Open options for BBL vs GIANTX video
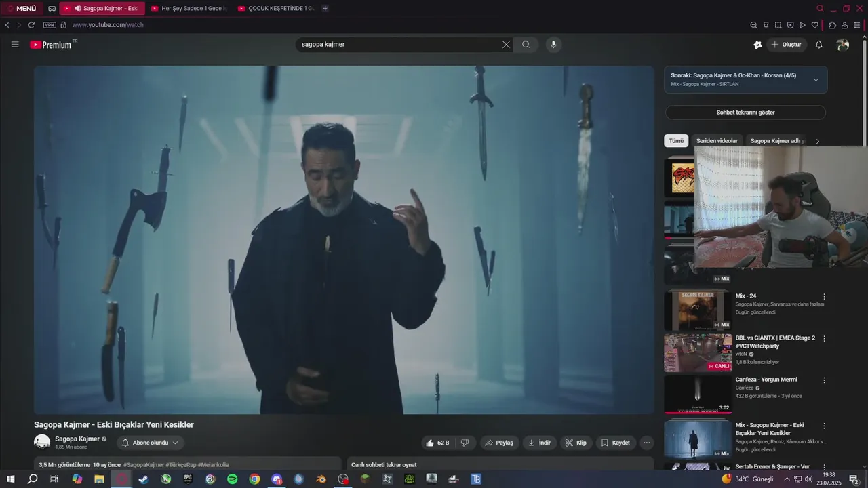The width and height of the screenshot is (868, 488). [825, 339]
